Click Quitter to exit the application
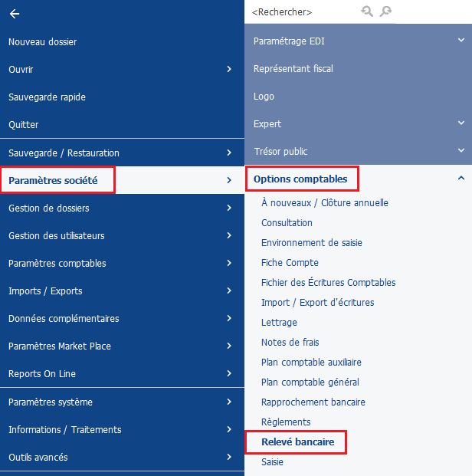Screen dimensions: 472x476 coord(24,125)
